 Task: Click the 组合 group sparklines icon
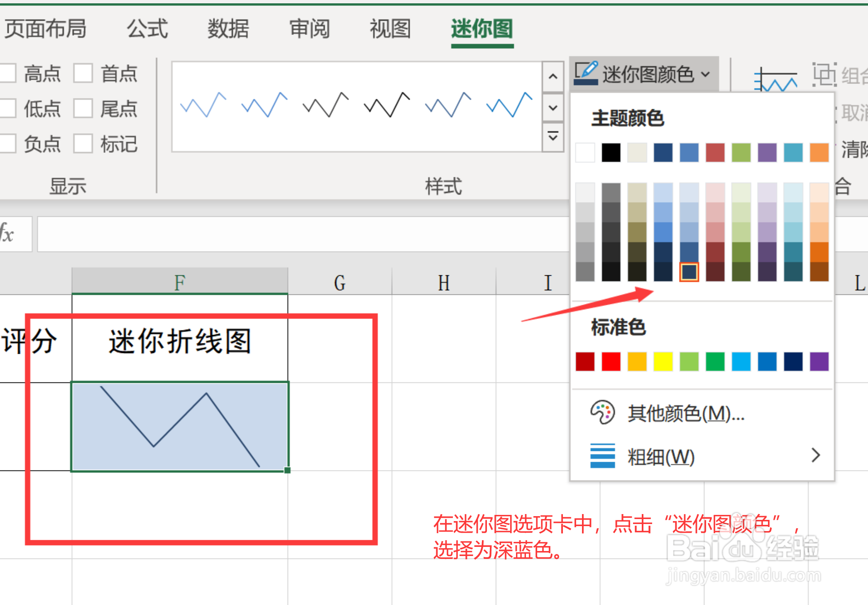[x=826, y=76]
